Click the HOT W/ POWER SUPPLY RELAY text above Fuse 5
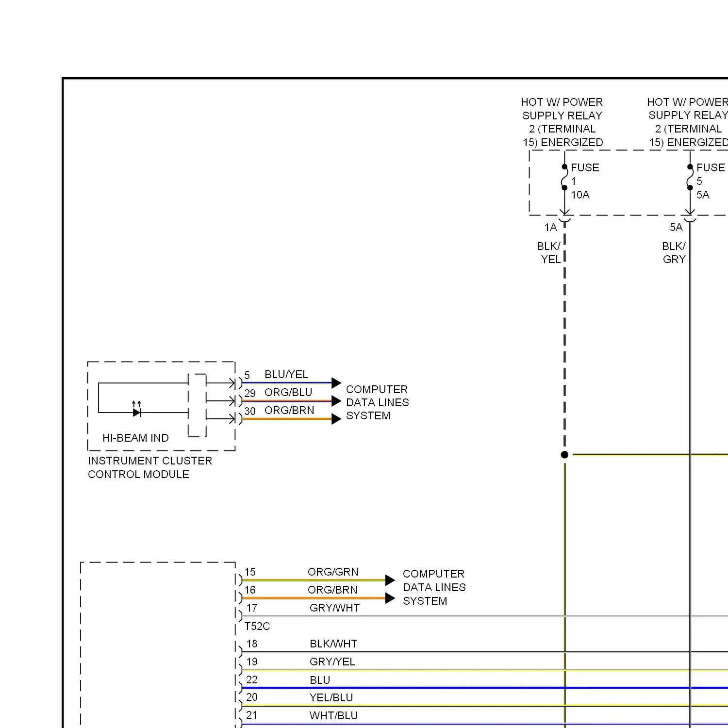 click(688, 122)
